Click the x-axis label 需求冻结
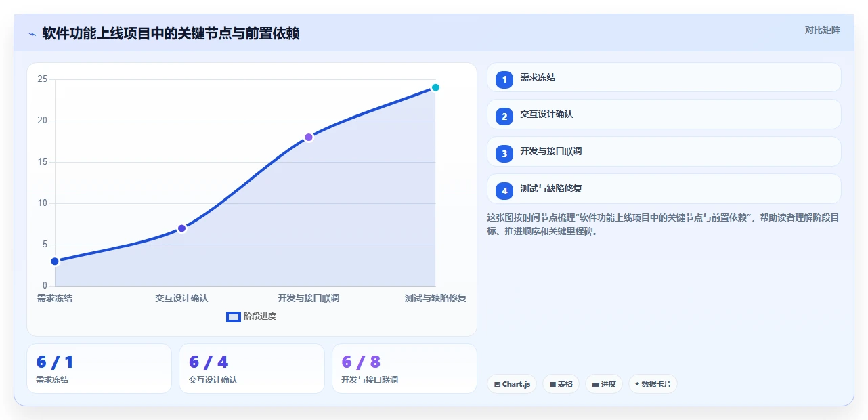The height and width of the screenshot is (420, 868). click(x=55, y=298)
